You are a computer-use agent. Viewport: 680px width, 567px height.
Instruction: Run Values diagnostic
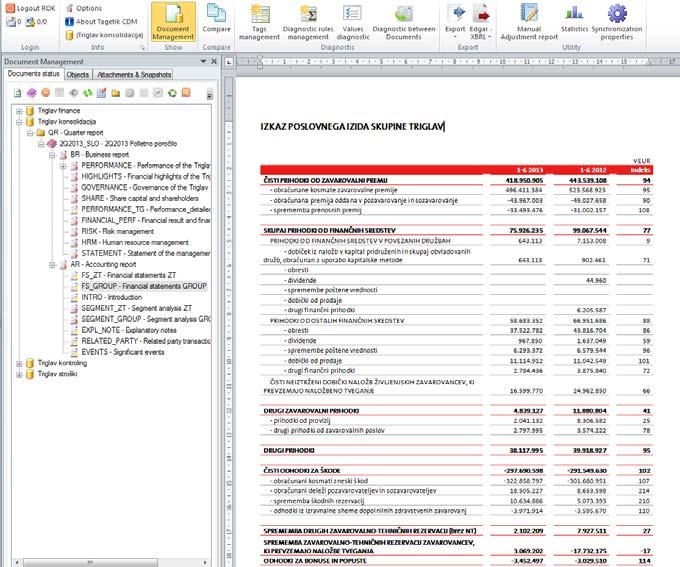coord(353,22)
